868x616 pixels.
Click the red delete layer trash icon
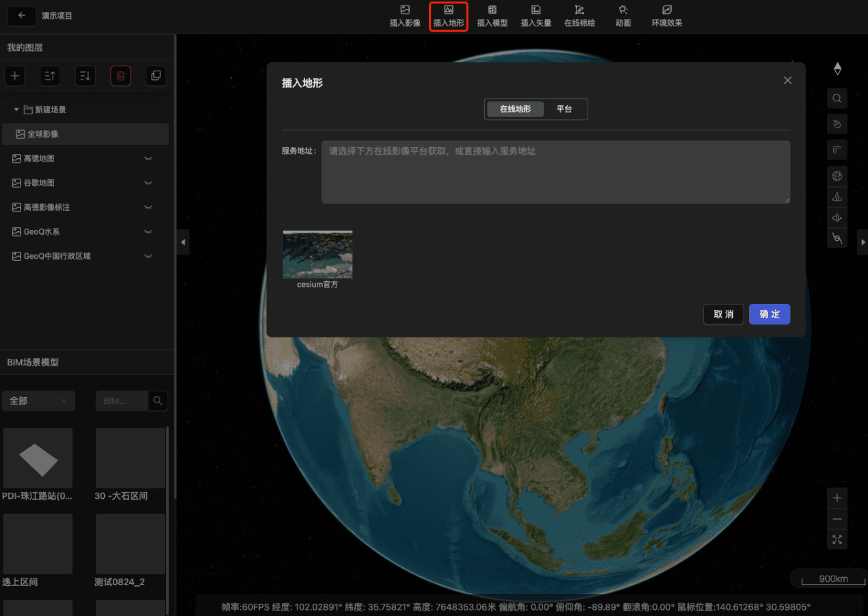tap(120, 76)
